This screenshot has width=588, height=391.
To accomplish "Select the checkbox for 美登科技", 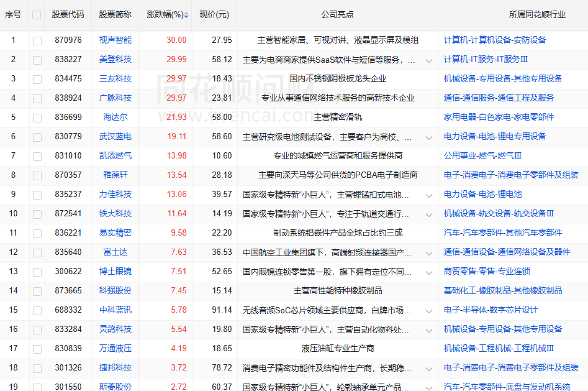I will pyautogui.click(x=37, y=60).
